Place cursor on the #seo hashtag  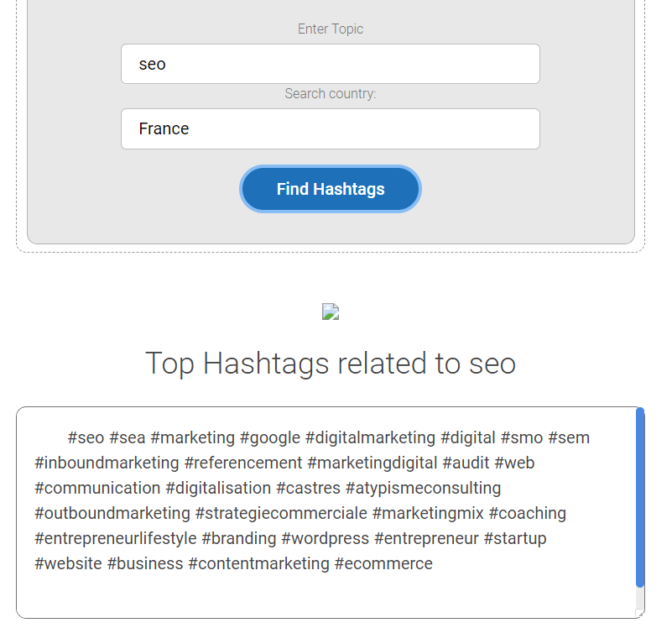[x=86, y=437]
